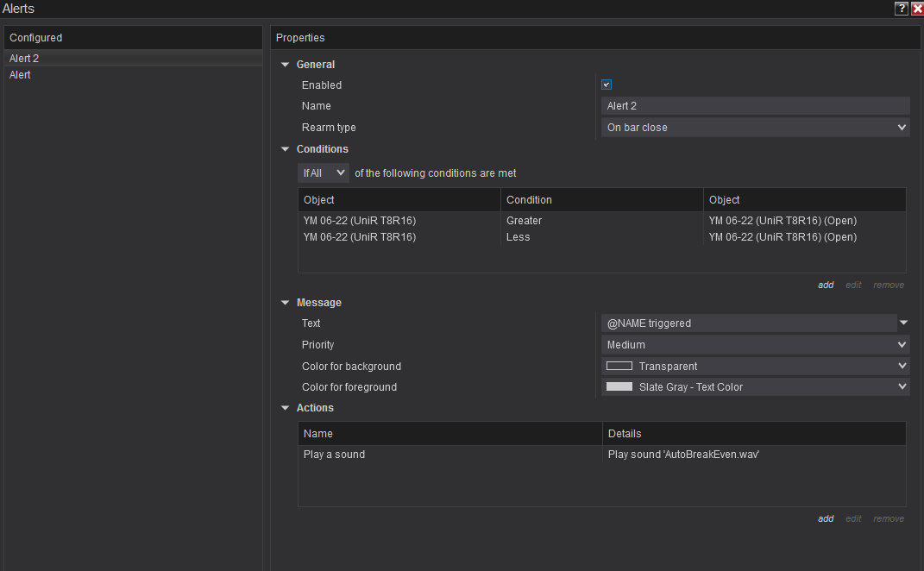The height and width of the screenshot is (571, 924).
Task: Select the 'Play a sound' action row
Action: click(x=334, y=455)
